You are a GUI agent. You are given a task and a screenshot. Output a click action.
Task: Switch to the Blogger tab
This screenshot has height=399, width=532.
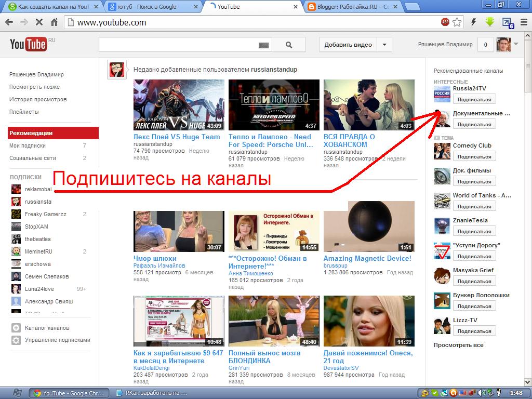tap(352, 7)
